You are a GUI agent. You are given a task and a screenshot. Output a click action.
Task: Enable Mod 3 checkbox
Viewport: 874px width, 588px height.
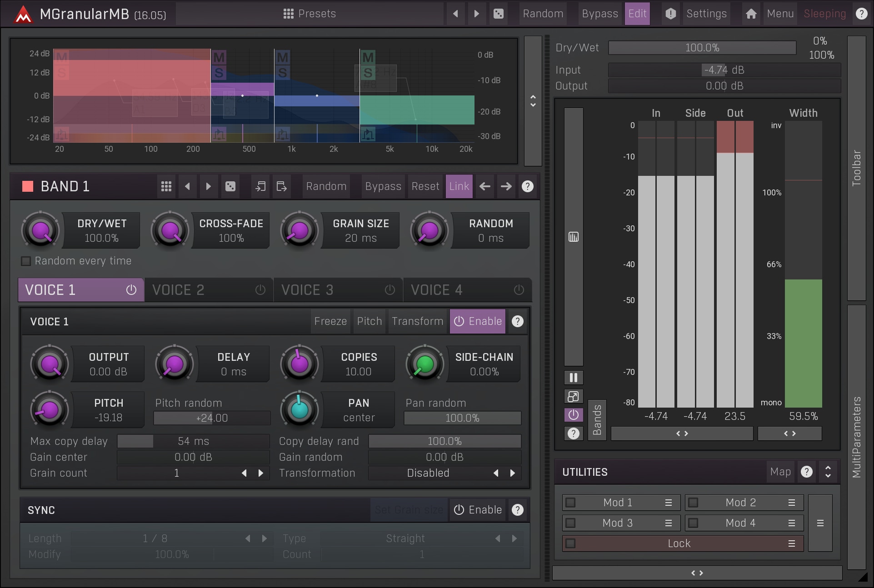(570, 523)
